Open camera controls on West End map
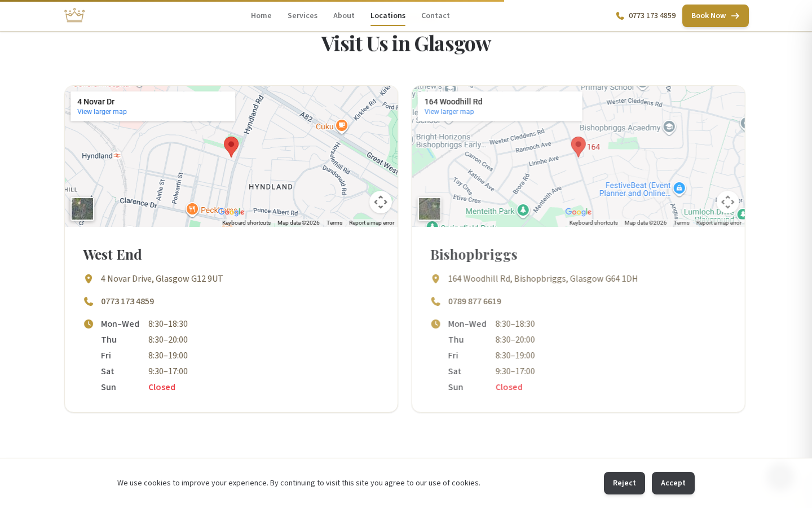This screenshot has width=812, height=508. (381, 202)
